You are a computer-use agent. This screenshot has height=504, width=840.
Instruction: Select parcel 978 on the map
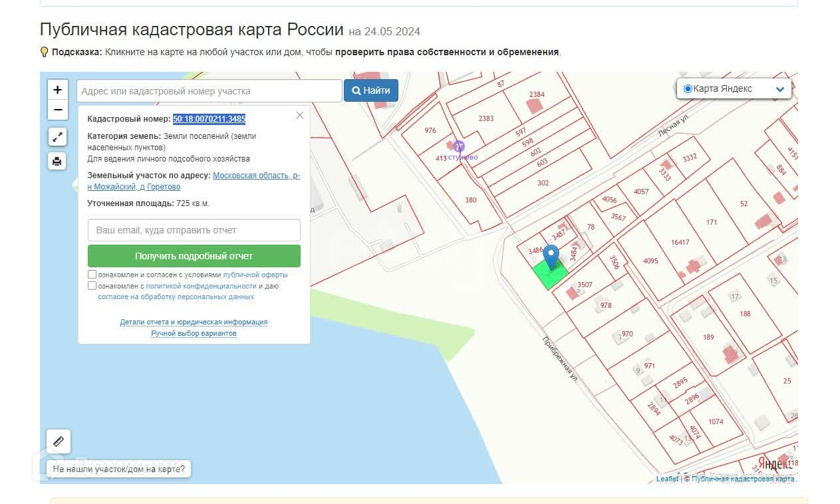pos(606,306)
